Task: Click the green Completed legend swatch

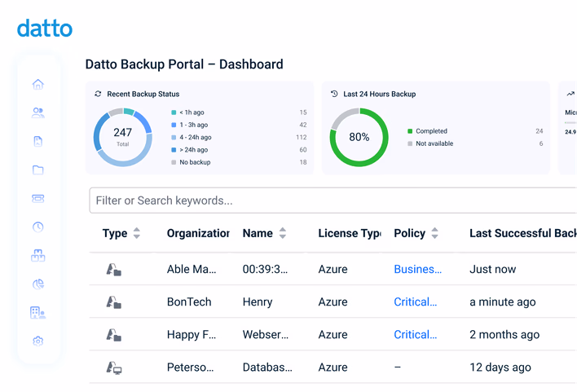Action: 410,131
